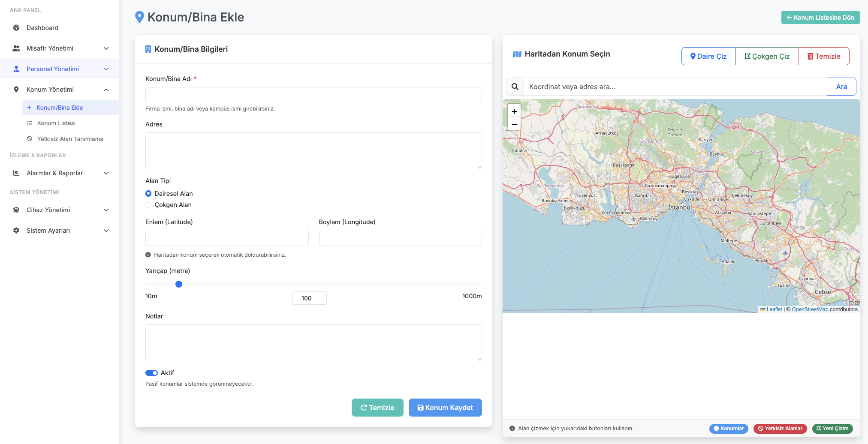Click the Konum Kaydet button
Viewport: 868px width, 444px height.
coord(445,408)
